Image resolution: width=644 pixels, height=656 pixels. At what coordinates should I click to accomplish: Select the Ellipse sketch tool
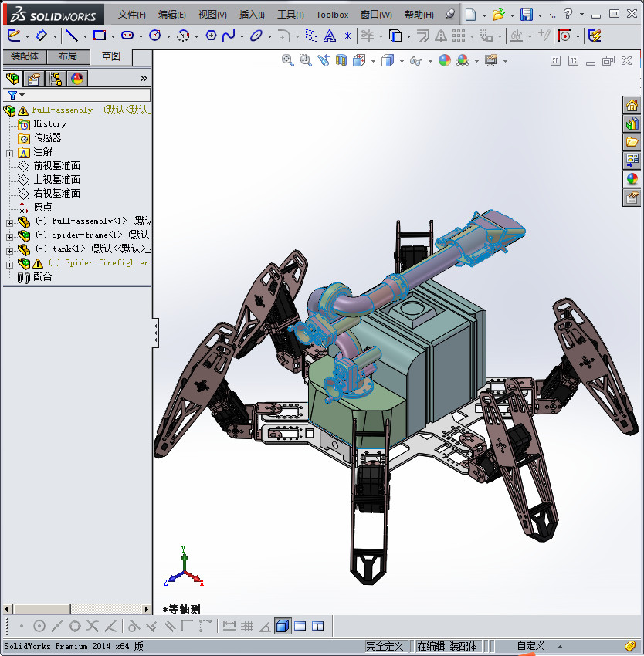click(255, 36)
